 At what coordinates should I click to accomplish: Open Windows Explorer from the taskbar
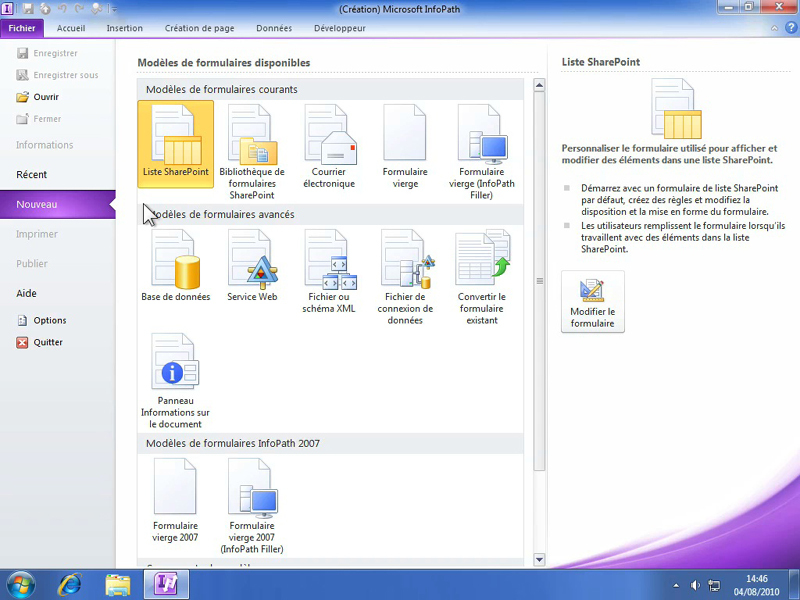pyautogui.click(x=118, y=585)
